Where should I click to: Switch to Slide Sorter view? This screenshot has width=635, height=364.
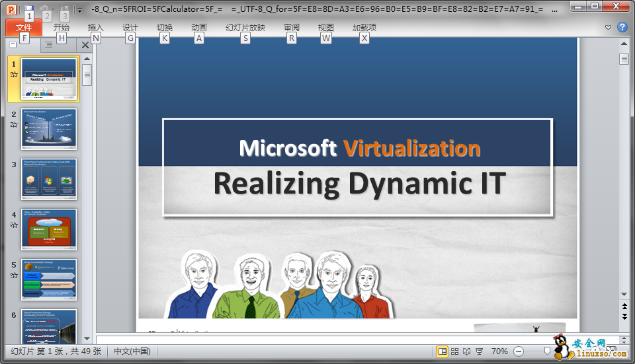[454, 351]
